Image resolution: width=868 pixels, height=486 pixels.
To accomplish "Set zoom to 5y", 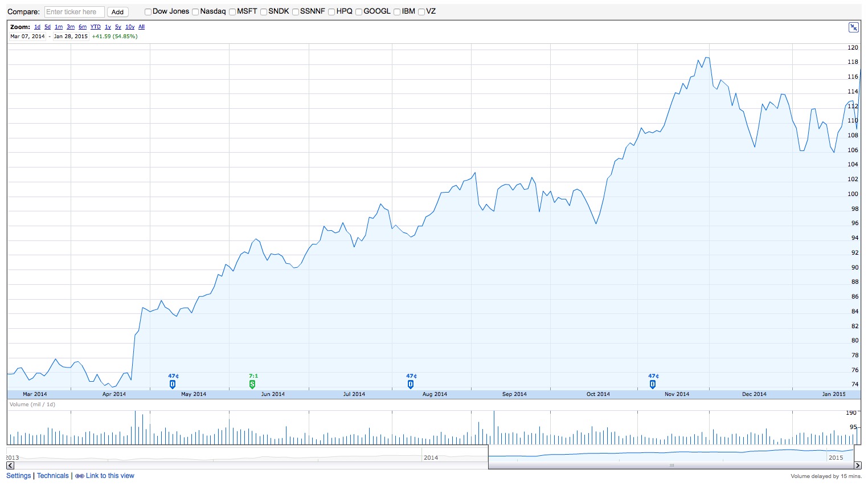I will pyautogui.click(x=118, y=27).
